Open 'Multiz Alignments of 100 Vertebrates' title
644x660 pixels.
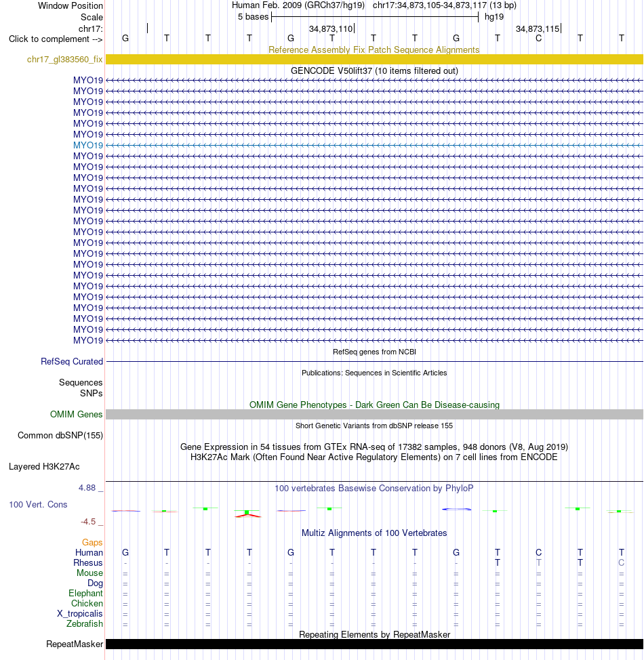[x=374, y=533]
